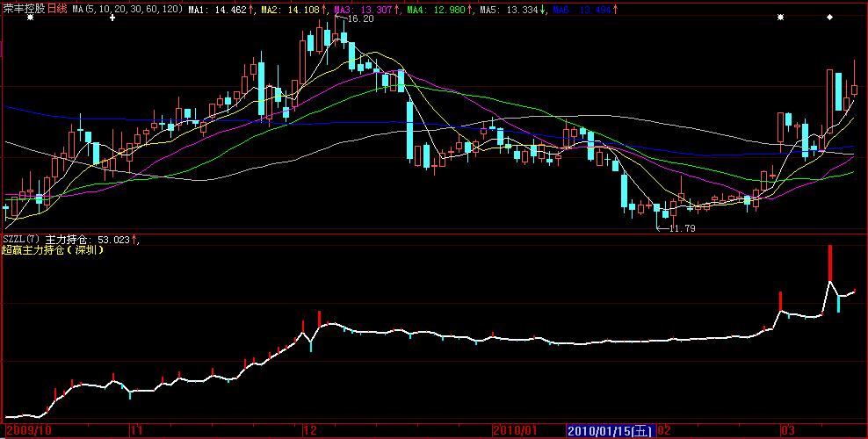Click the plus-shaped marker at chart top
Screen dimensions: 868x439
112,18
